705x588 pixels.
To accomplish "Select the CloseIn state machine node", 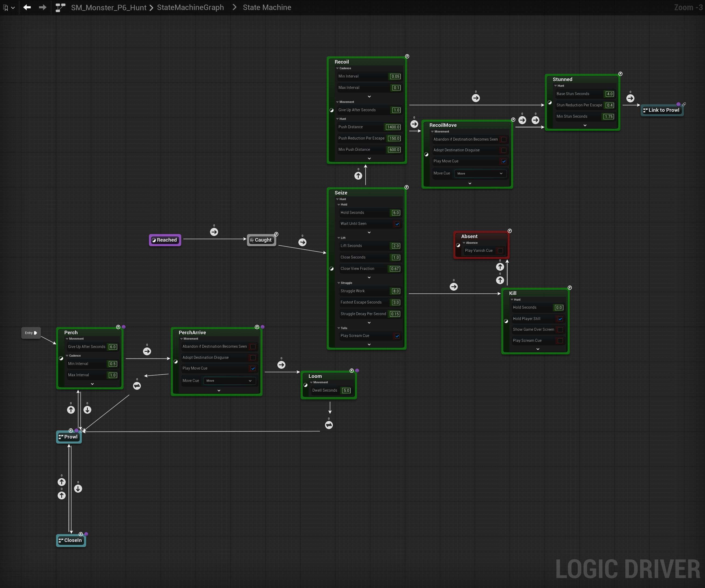I will click(71, 541).
